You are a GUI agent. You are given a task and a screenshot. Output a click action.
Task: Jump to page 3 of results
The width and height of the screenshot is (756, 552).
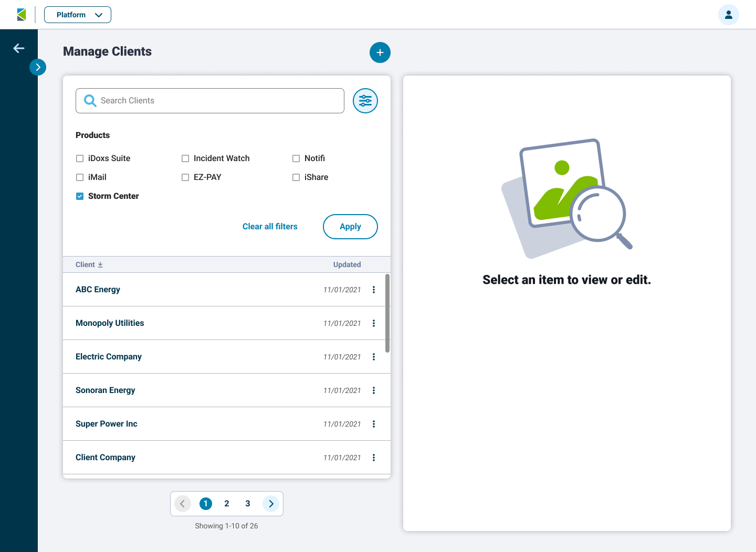248,504
